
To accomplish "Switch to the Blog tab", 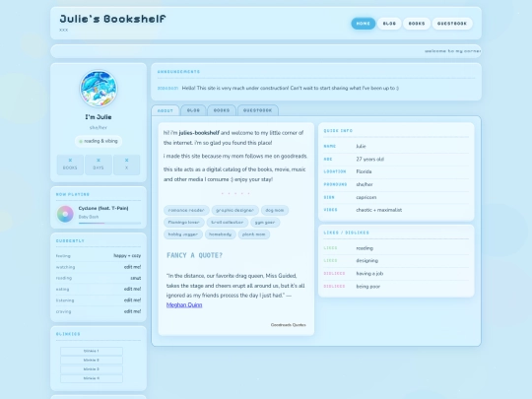I will click(193, 110).
